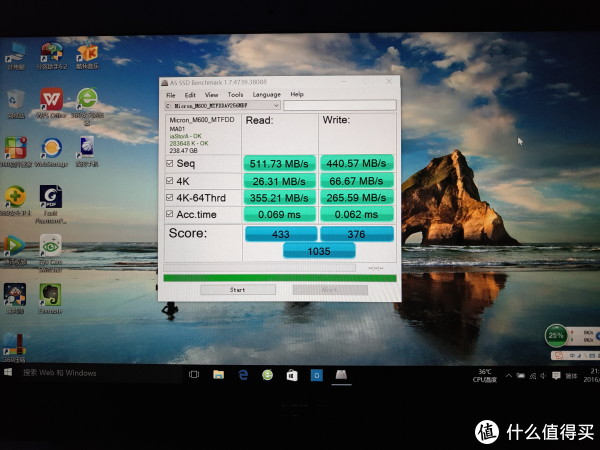This screenshot has width=600, height=450.
Task: Click the total score 1035 box
Action: [319, 251]
